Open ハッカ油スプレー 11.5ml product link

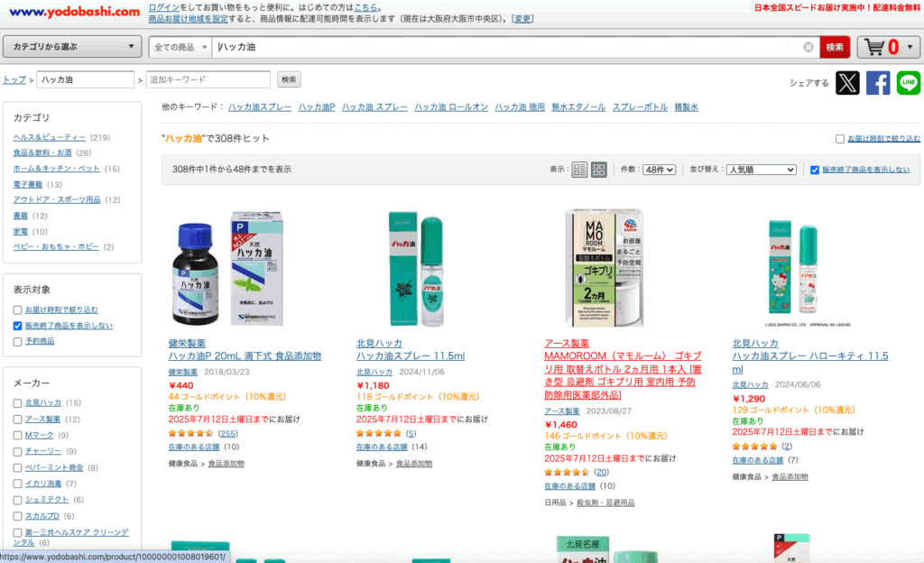point(411,356)
